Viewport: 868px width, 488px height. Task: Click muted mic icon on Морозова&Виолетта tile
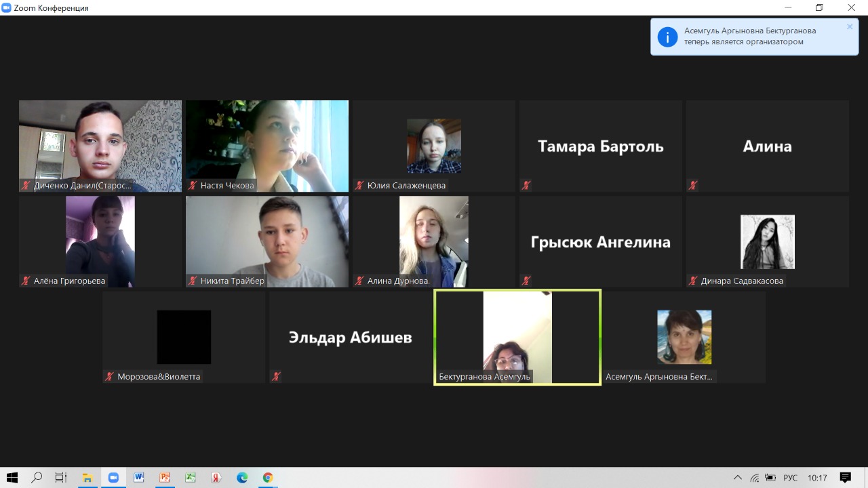pyautogui.click(x=109, y=376)
